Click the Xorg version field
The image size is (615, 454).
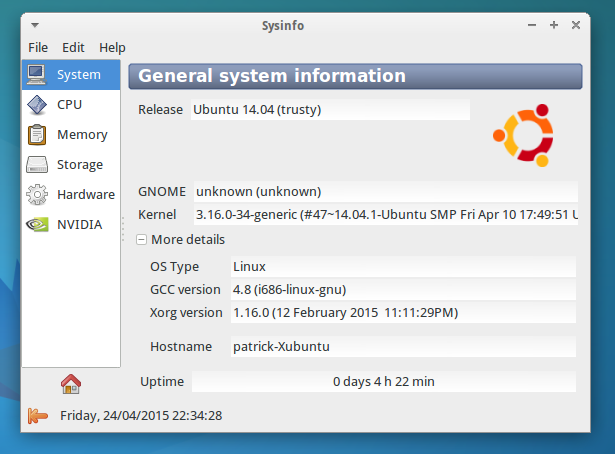pos(403,312)
